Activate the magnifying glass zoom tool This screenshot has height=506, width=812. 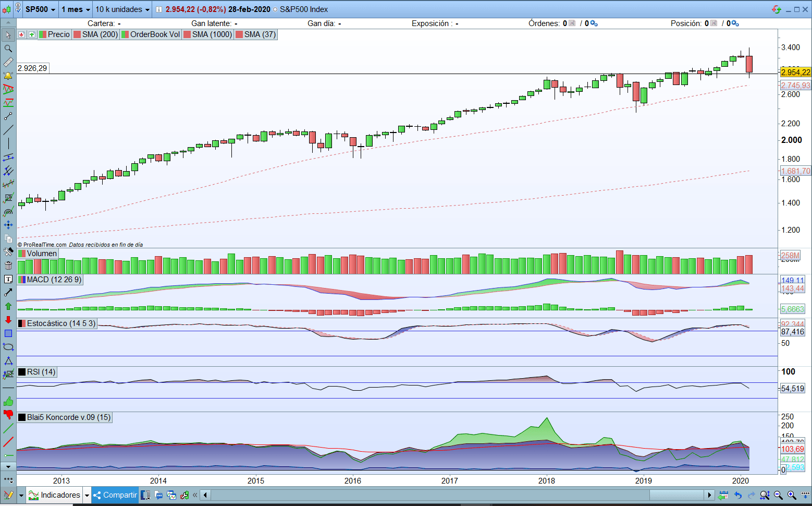pos(8,49)
